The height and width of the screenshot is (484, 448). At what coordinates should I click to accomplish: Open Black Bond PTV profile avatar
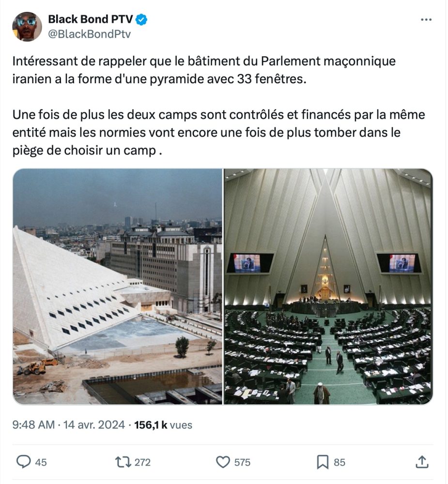point(27,27)
